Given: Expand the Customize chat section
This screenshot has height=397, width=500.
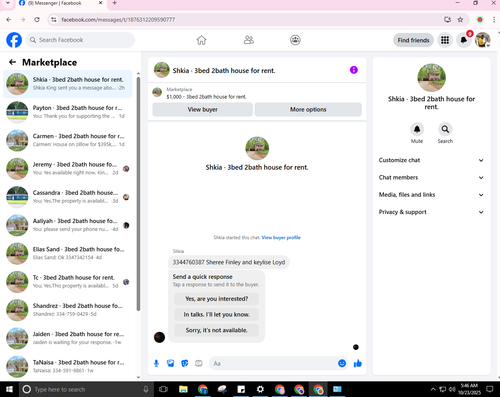Looking at the screenshot, I should (x=431, y=160).
